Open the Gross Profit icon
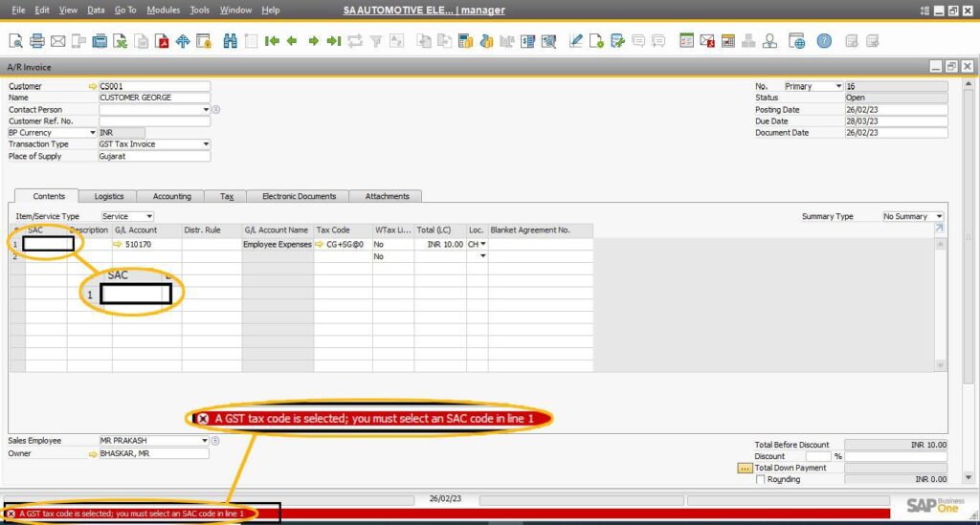This screenshot has height=525, width=980. point(465,41)
